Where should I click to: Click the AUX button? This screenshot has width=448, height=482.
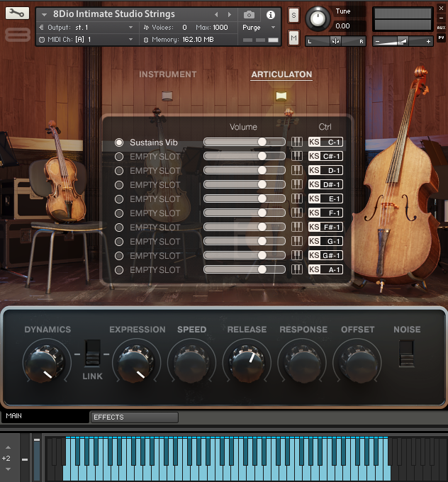441,27
